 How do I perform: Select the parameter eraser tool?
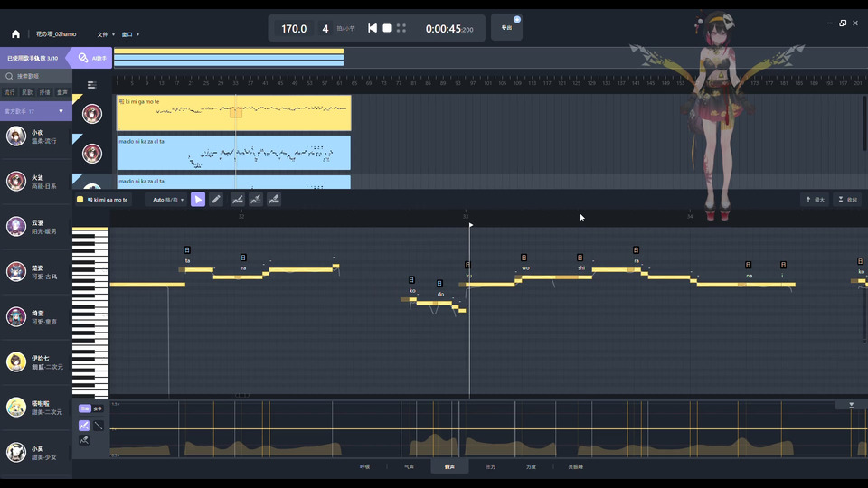(x=84, y=440)
